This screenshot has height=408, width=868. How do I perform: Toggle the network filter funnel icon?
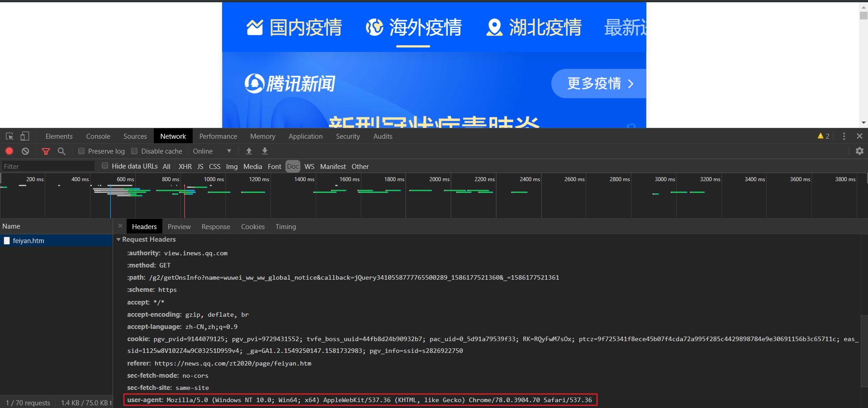[x=46, y=151]
